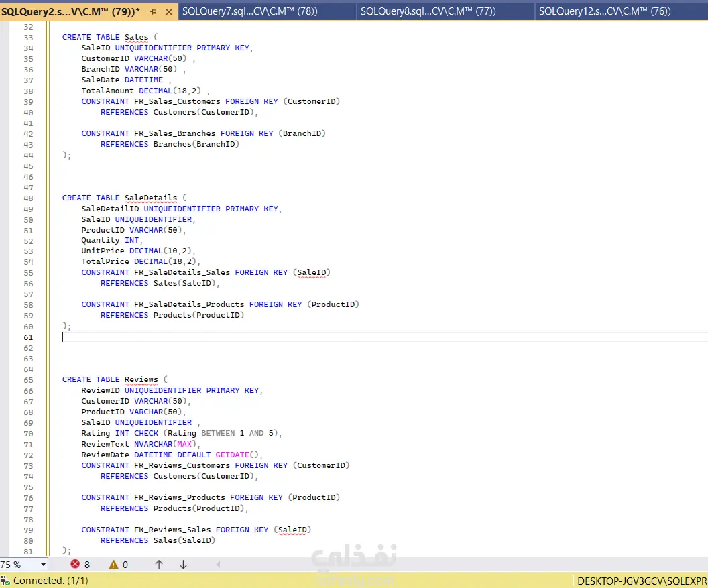Screen dimensions: 708x588
Task: Click the connection plug status icon
Action: click(x=5, y=581)
